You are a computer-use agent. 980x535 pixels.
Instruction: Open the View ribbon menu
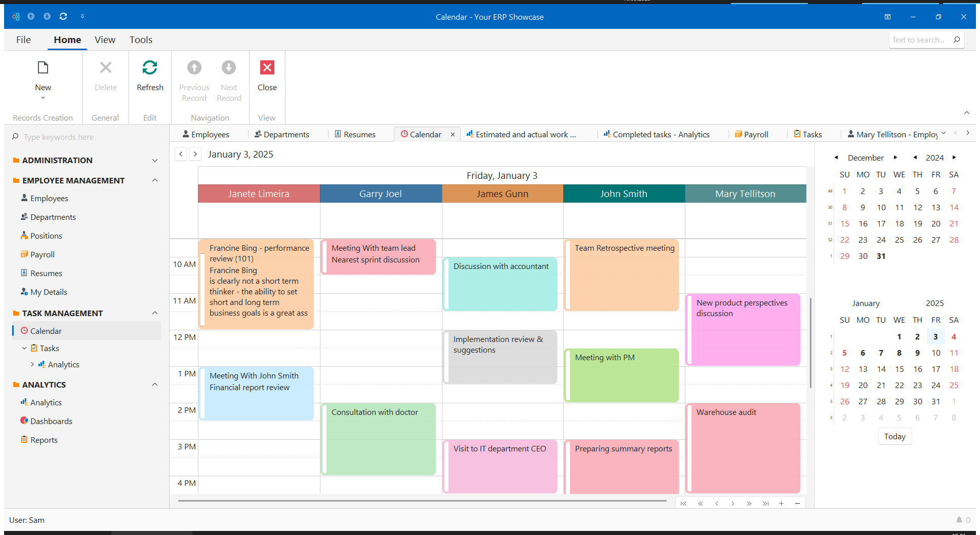(x=105, y=40)
